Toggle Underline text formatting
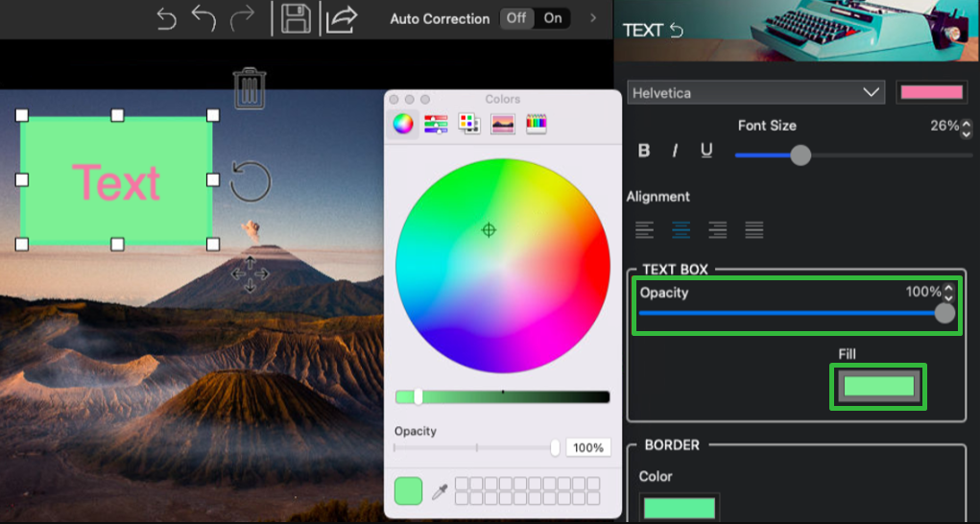This screenshot has height=524, width=980. tap(706, 151)
